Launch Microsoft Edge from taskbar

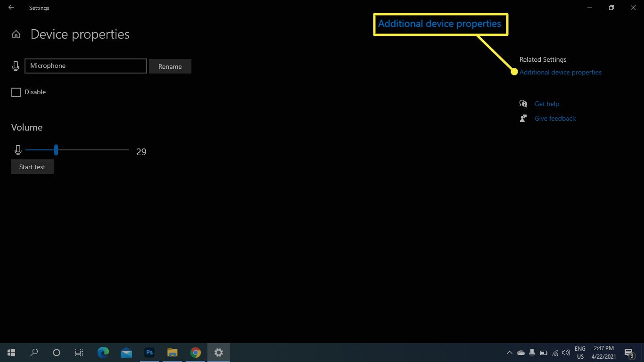[103, 353]
